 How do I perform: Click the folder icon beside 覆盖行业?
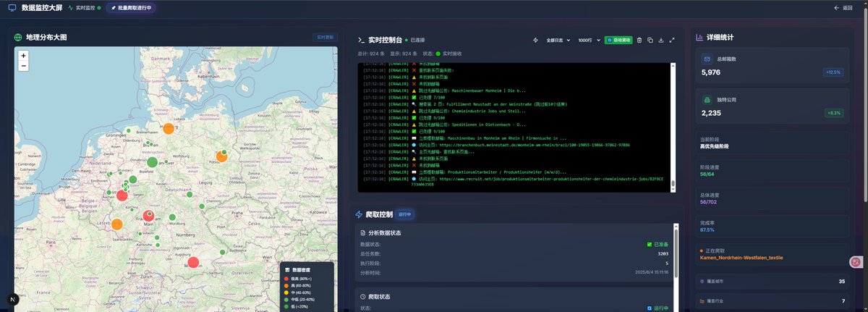(x=702, y=300)
